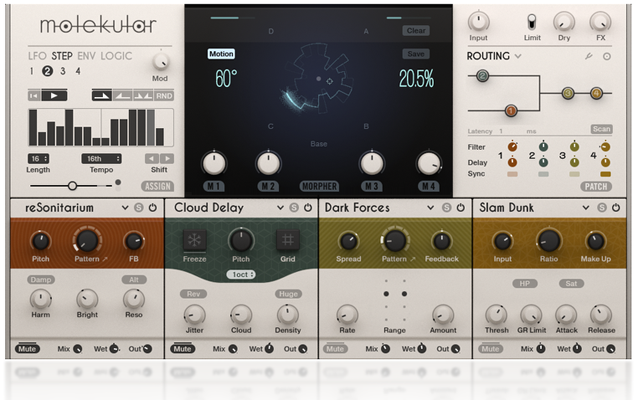
Task: Open routing wrench settings icon
Action: (588, 57)
